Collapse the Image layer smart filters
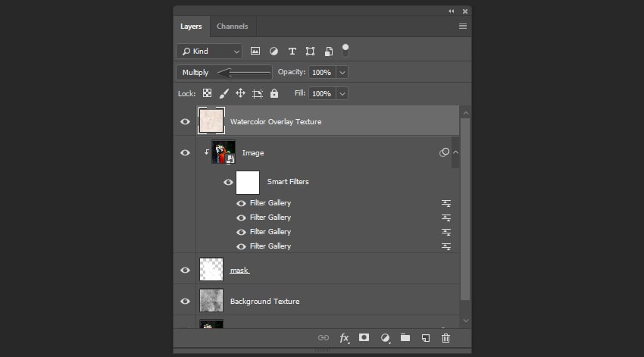Screen dimensions: 644x357 (x=455, y=152)
